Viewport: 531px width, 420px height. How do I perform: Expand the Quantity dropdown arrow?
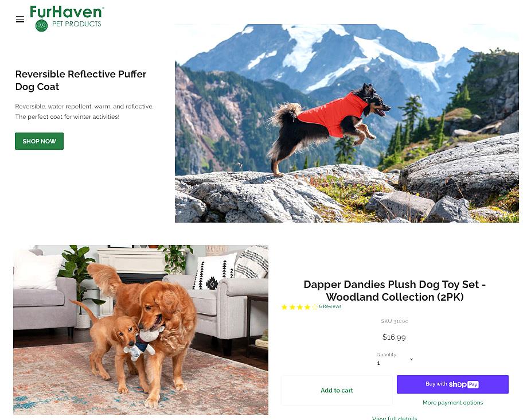click(x=412, y=359)
